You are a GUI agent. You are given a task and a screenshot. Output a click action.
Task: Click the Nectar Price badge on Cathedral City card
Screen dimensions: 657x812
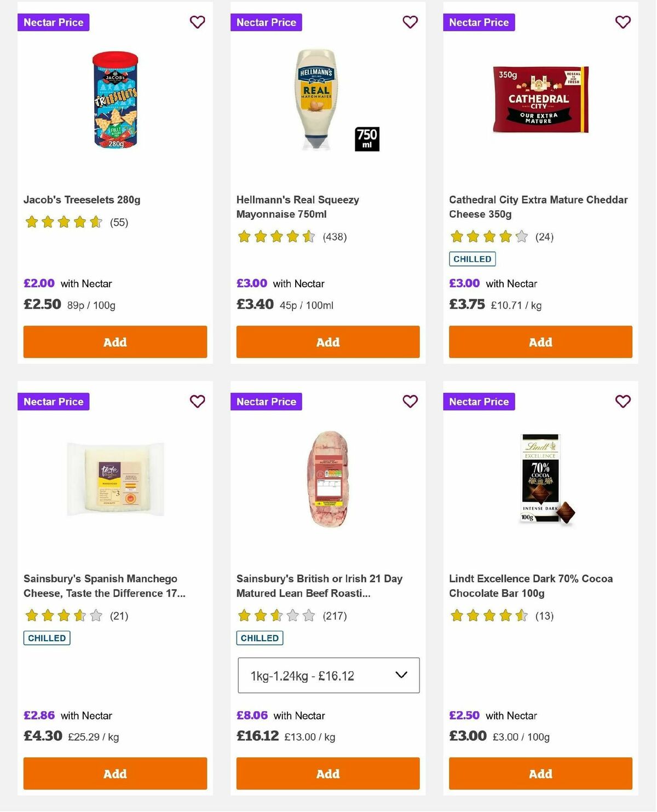pos(479,22)
